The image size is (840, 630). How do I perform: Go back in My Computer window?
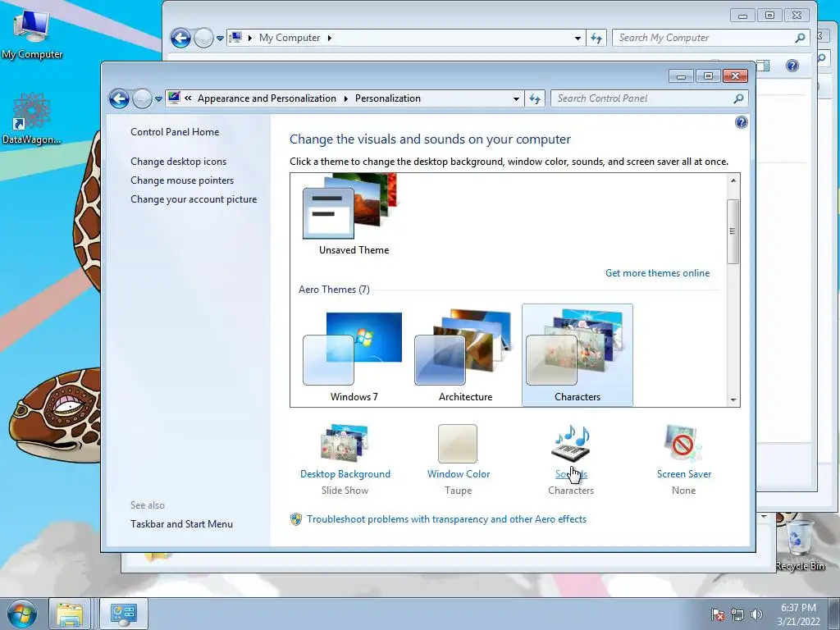(x=180, y=38)
